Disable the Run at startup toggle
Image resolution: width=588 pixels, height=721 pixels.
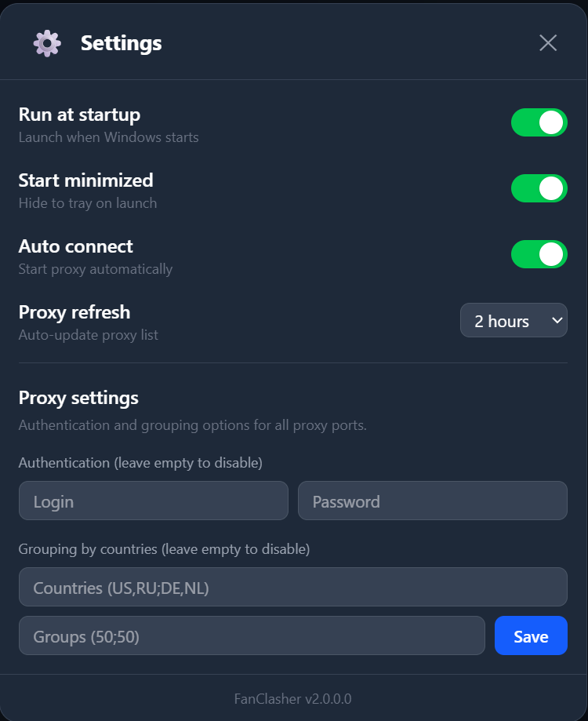point(539,122)
